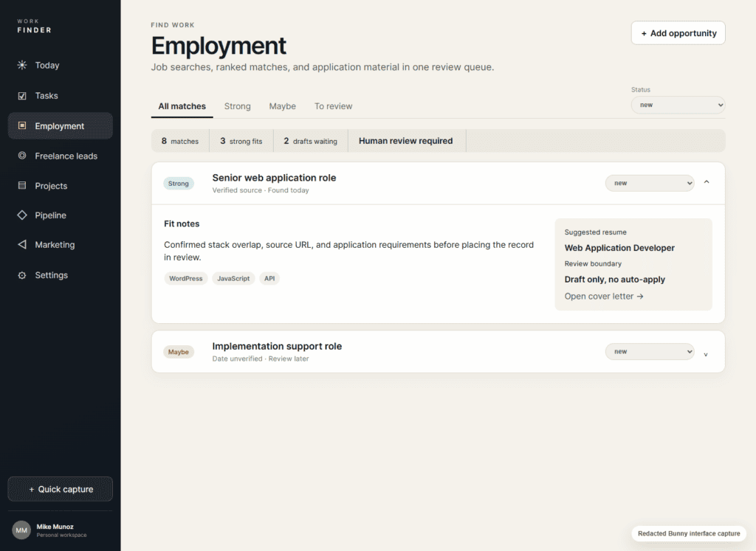Click Add opportunity button

[x=678, y=33]
